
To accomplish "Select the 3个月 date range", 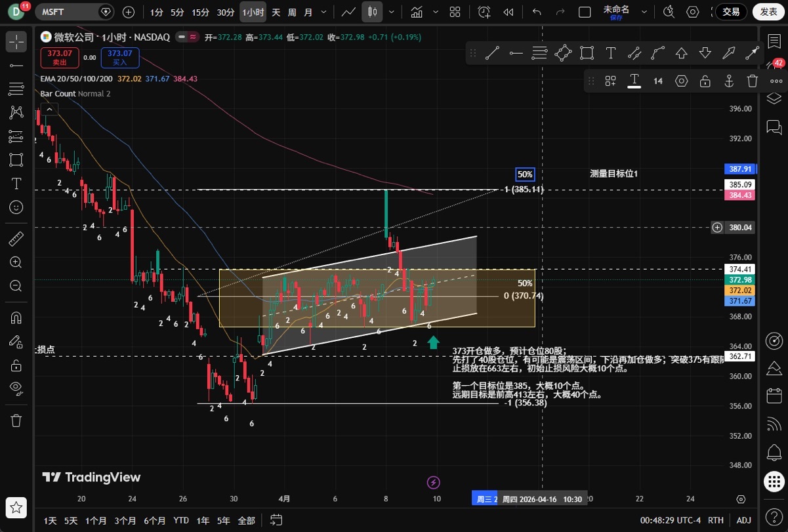I will pyautogui.click(x=125, y=520).
